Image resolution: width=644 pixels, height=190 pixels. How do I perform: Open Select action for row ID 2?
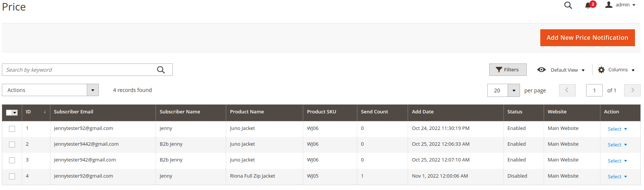tap(617, 145)
